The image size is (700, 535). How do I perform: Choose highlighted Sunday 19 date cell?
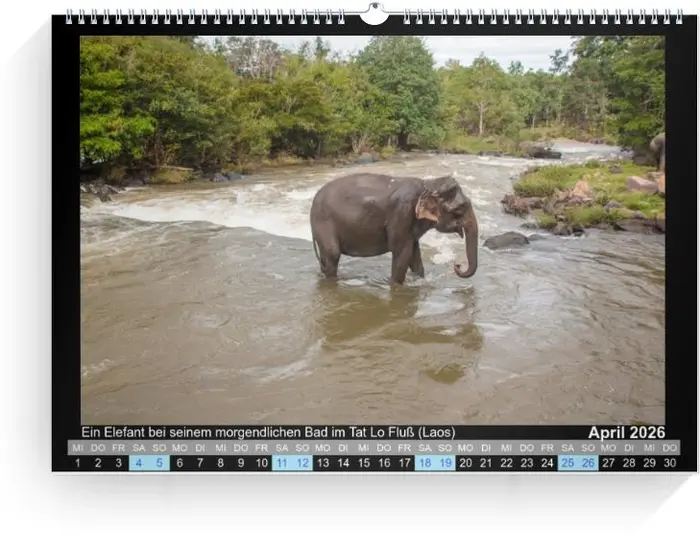[446, 463]
